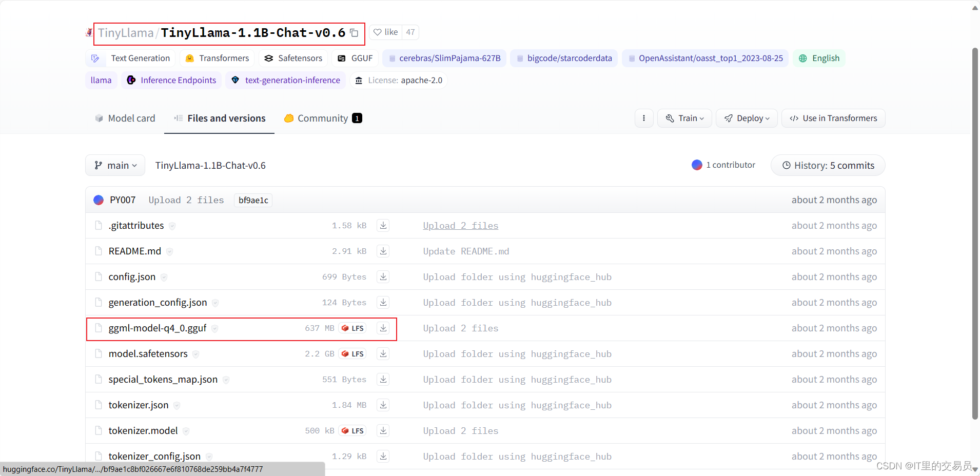
Task: Download model.safetensors file
Action: coord(383,353)
